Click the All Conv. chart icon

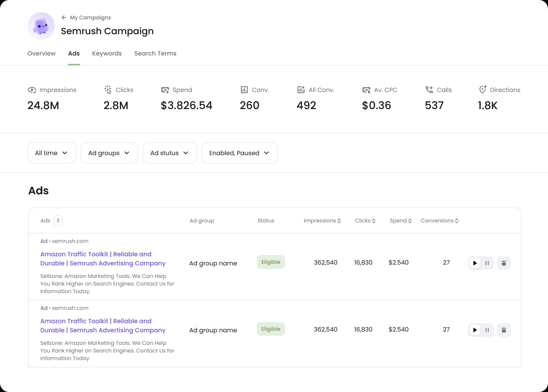301,90
